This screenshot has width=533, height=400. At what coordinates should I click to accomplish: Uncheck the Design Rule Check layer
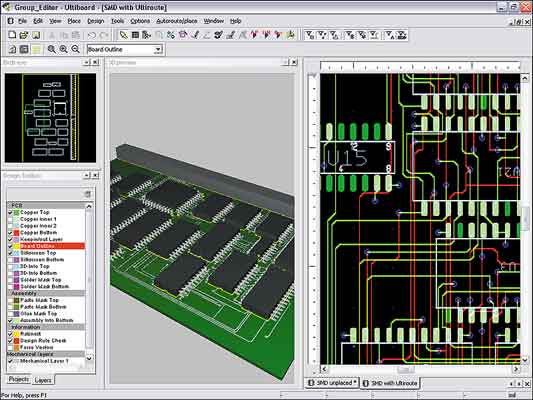[10, 341]
